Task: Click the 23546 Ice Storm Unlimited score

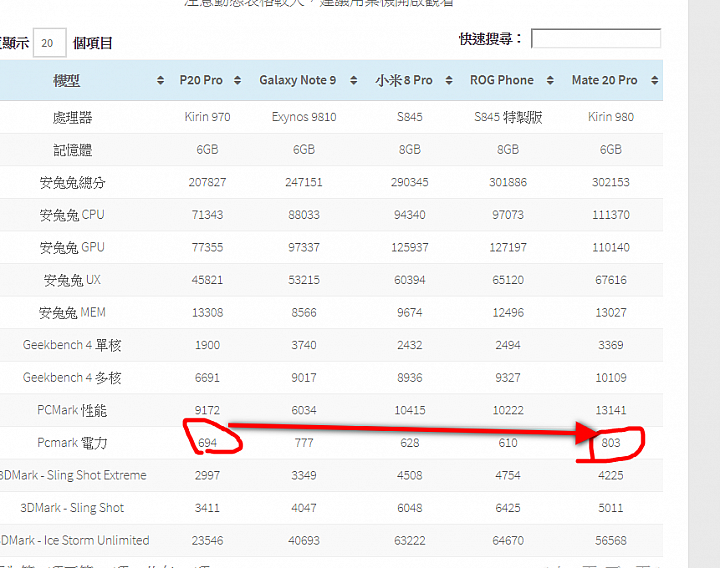Action: 208,540
